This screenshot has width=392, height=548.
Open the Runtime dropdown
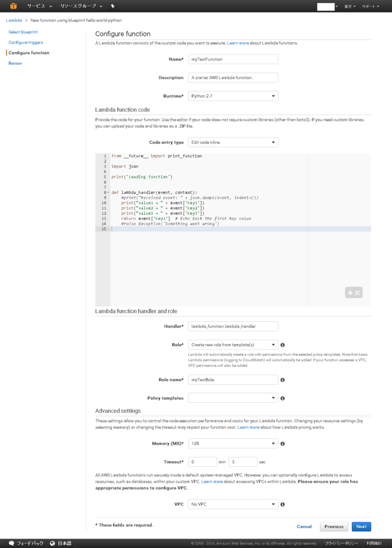pos(233,96)
